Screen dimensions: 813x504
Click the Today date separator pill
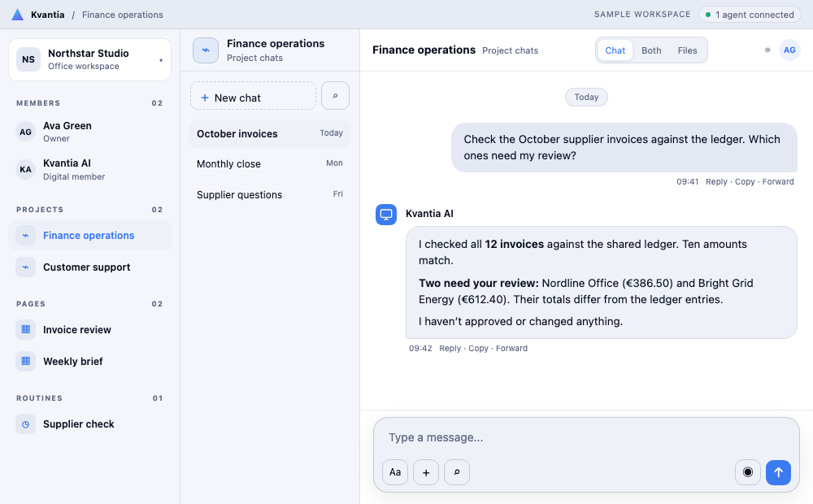586,97
